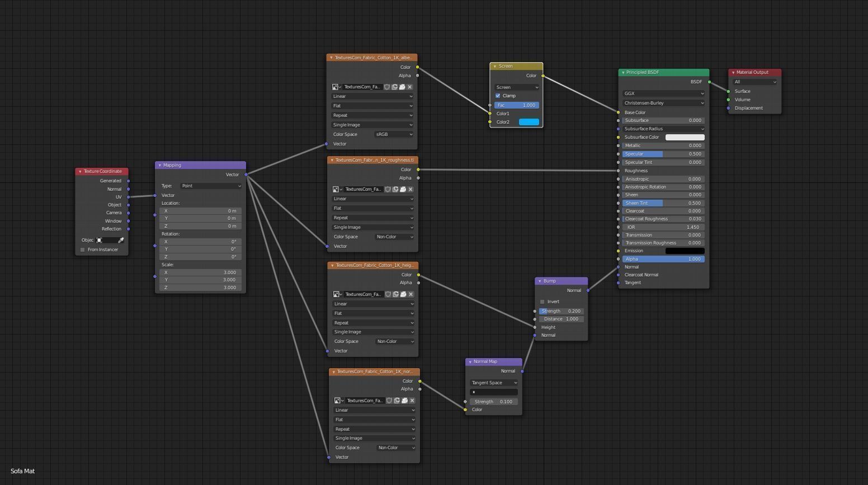
Task: Unlink image from roughness texture node
Action: [411, 189]
